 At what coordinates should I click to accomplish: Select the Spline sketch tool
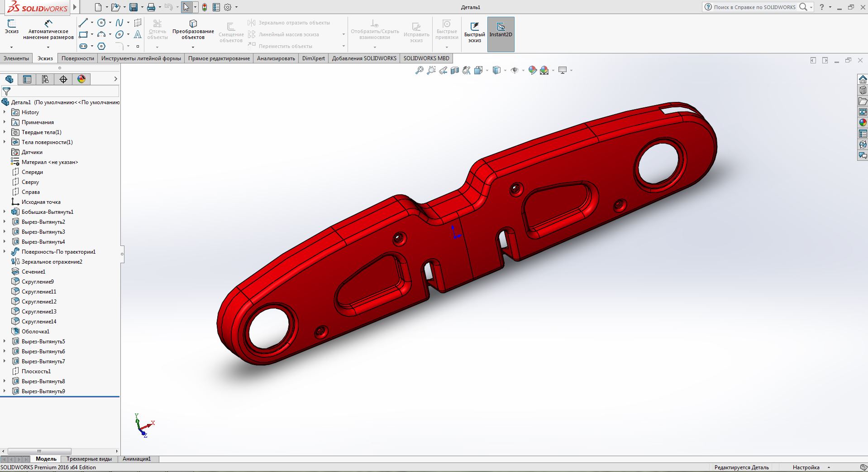coord(119,23)
